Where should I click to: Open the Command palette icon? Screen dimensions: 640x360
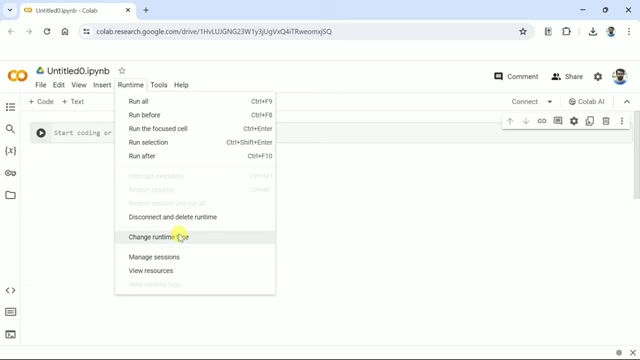point(11,312)
